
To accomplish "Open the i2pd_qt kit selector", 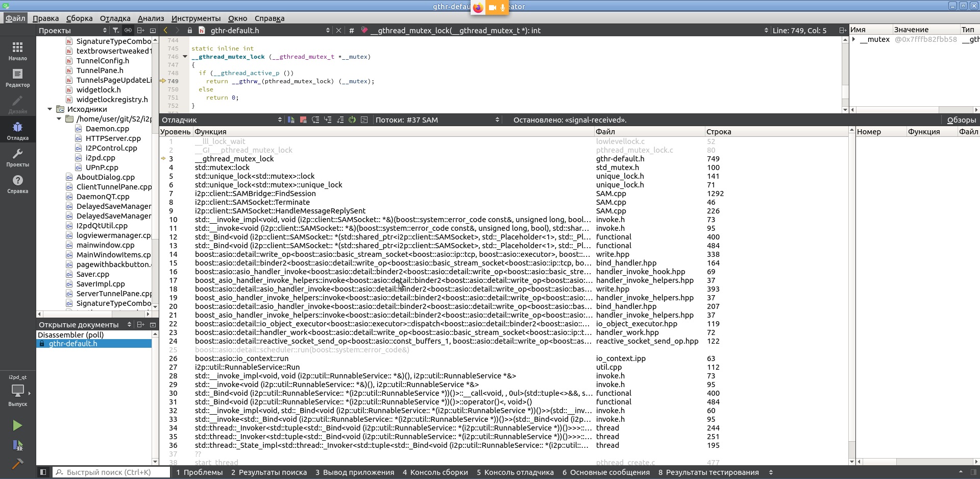I will [18, 391].
